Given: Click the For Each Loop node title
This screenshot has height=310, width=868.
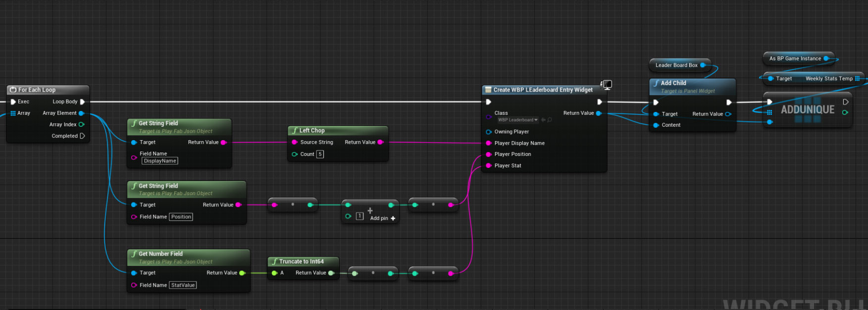Looking at the screenshot, I should (x=37, y=90).
